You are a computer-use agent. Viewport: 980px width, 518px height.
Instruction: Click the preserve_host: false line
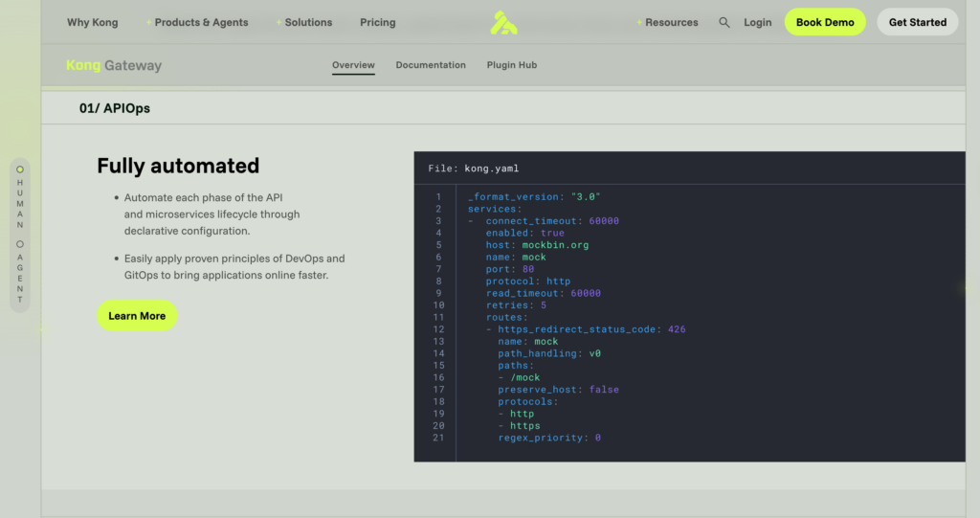point(558,390)
